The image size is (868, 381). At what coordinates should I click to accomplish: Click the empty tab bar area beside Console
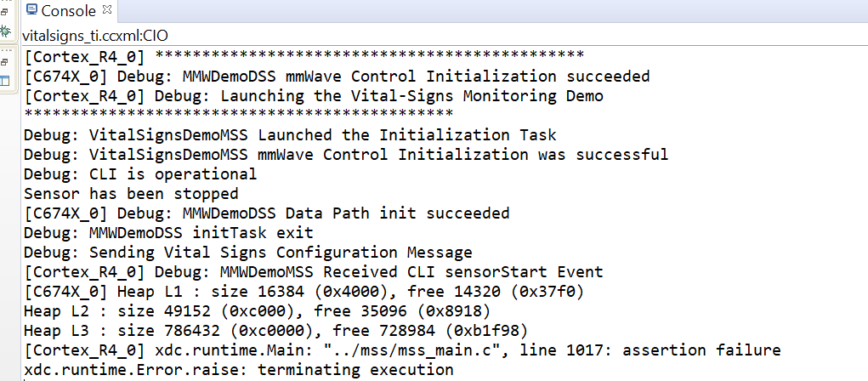493,11
